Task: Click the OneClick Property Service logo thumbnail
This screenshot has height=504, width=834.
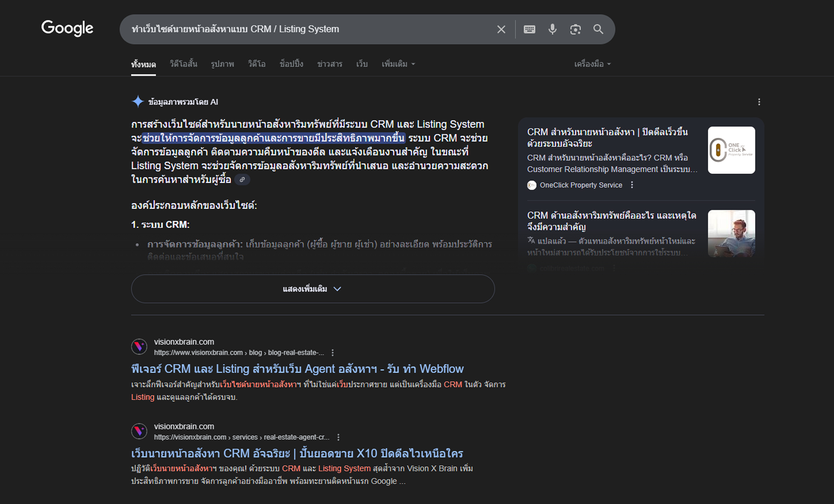Action: point(731,150)
